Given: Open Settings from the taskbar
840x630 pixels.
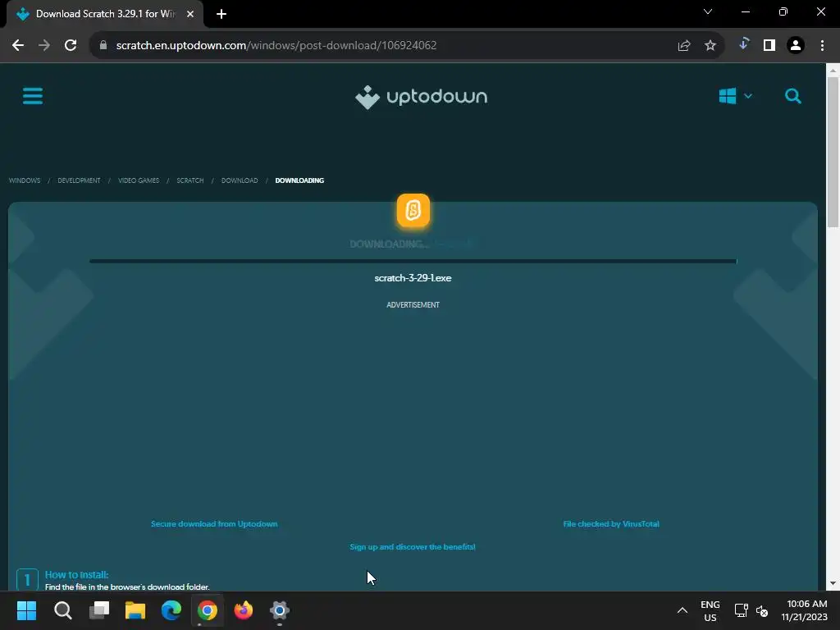Looking at the screenshot, I should click(280, 610).
